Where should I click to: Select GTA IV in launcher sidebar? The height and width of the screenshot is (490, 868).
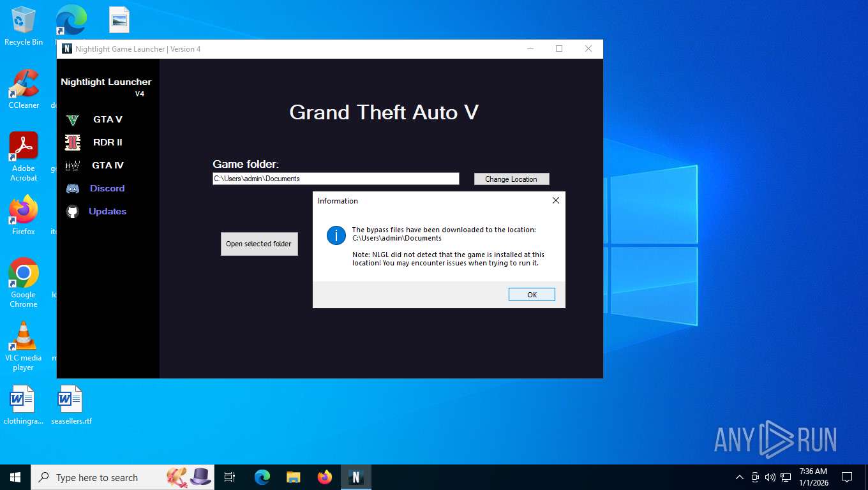coord(107,165)
